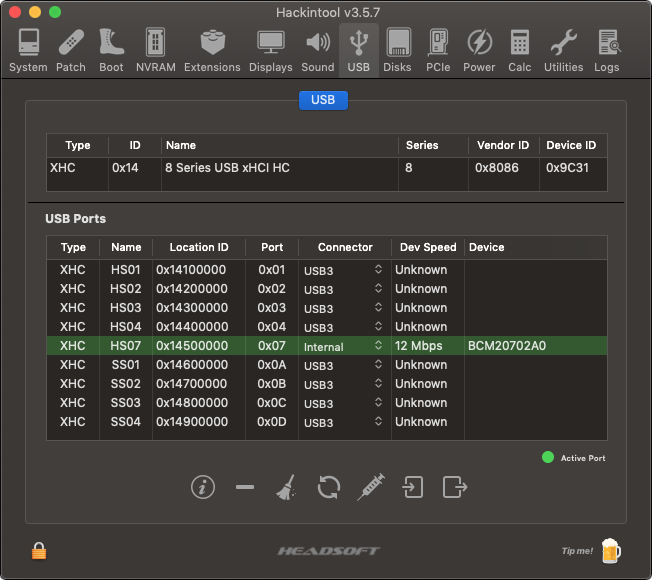
Task: Open connector dropdown for HS03
Action: coord(343,308)
